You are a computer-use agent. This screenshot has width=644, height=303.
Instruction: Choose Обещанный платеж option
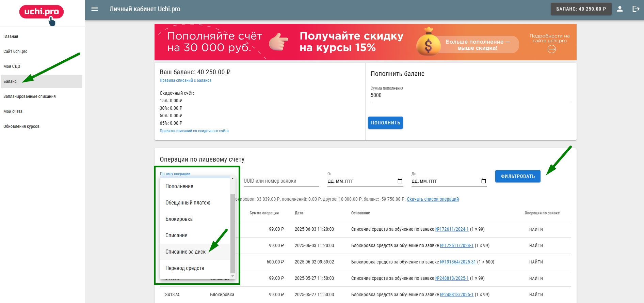pos(195,203)
